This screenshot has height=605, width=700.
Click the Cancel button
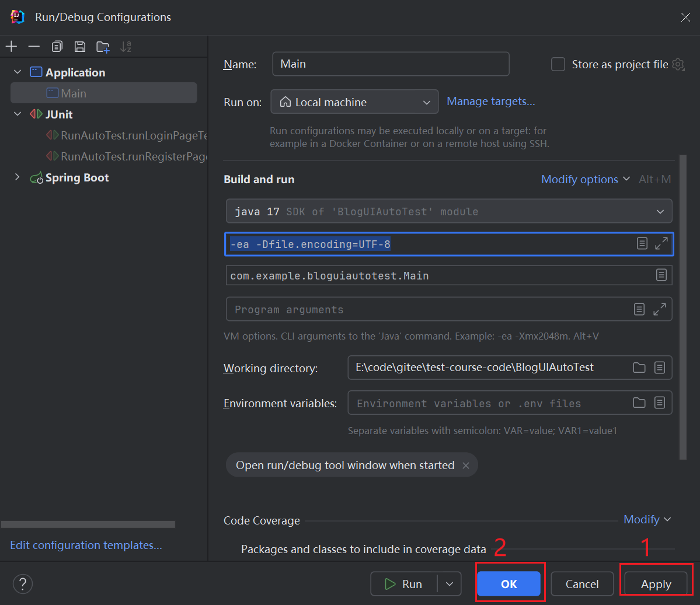581,584
